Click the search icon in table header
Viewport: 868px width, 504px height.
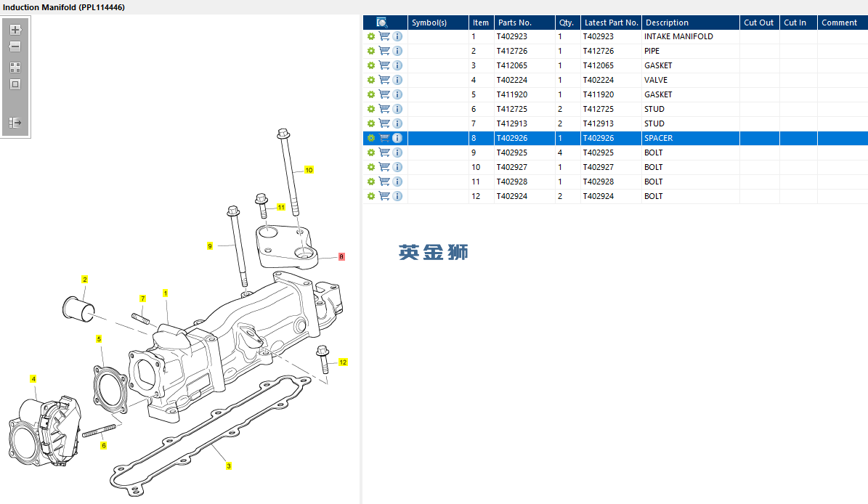(383, 23)
